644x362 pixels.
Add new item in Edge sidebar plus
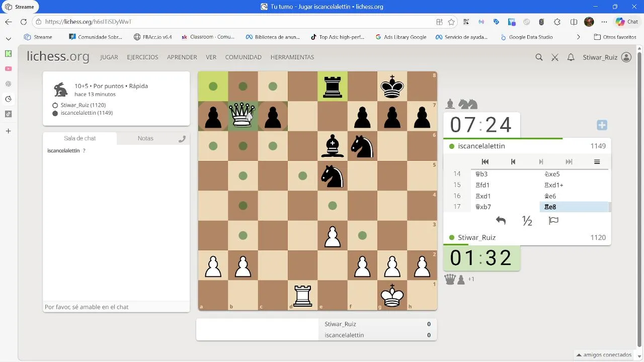(8, 131)
